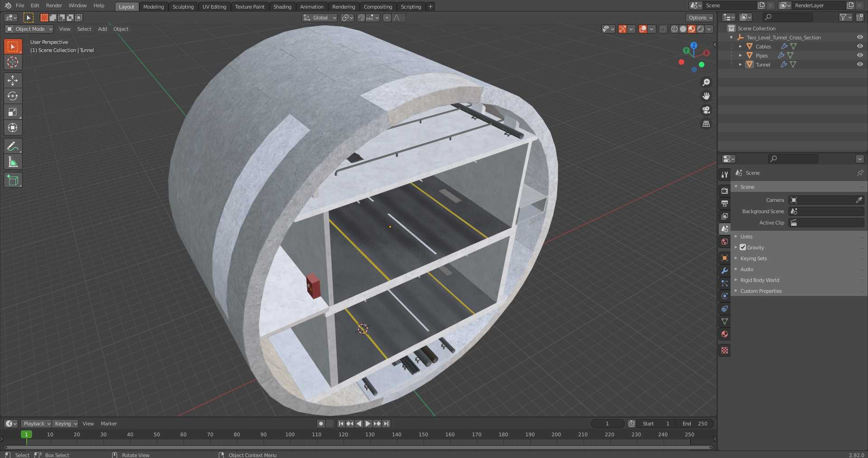Switch to solid viewport shading
This screenshot has width=868, height=458.
(x=683, y=29)
